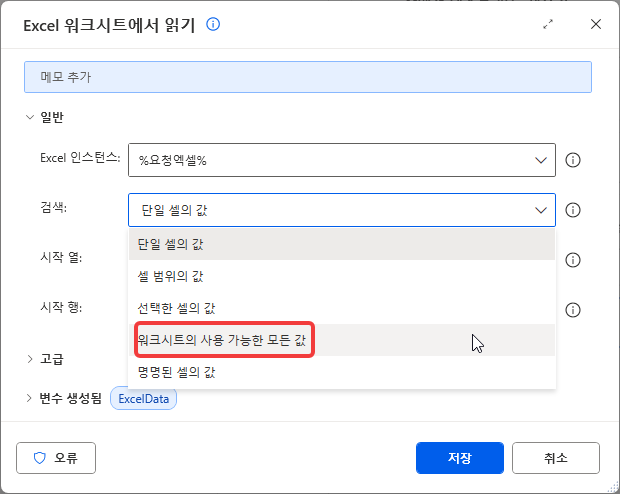Image resolution: width=620 pixels, height=494 pixels.
Task: Expand the dialog with the resize arrows icon
Action: point(548,25)
